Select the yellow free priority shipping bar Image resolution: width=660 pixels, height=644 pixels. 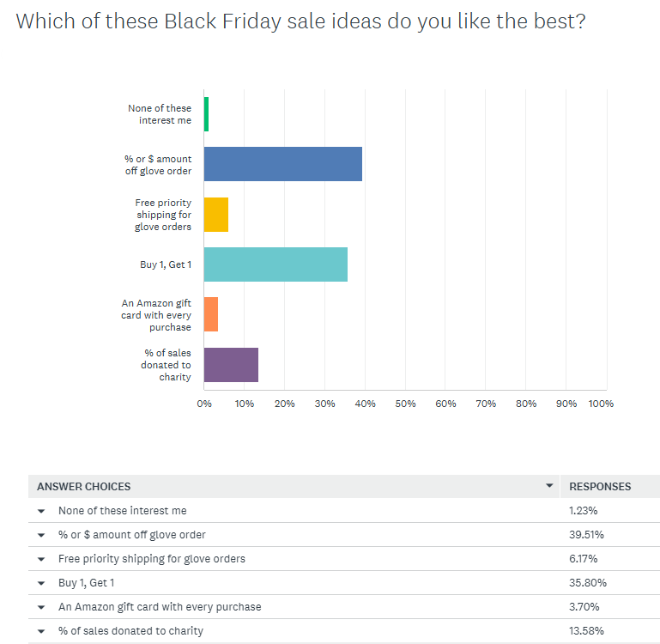coord(216,215)
